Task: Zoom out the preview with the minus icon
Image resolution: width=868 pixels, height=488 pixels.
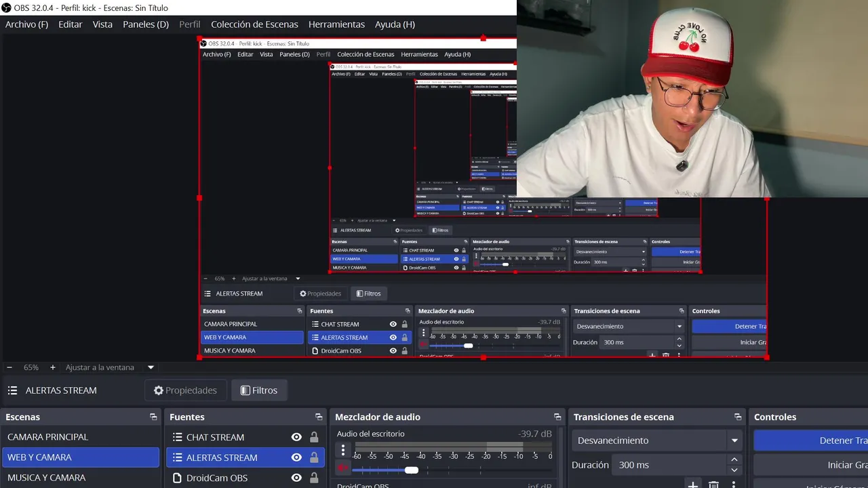Action: 9,367
